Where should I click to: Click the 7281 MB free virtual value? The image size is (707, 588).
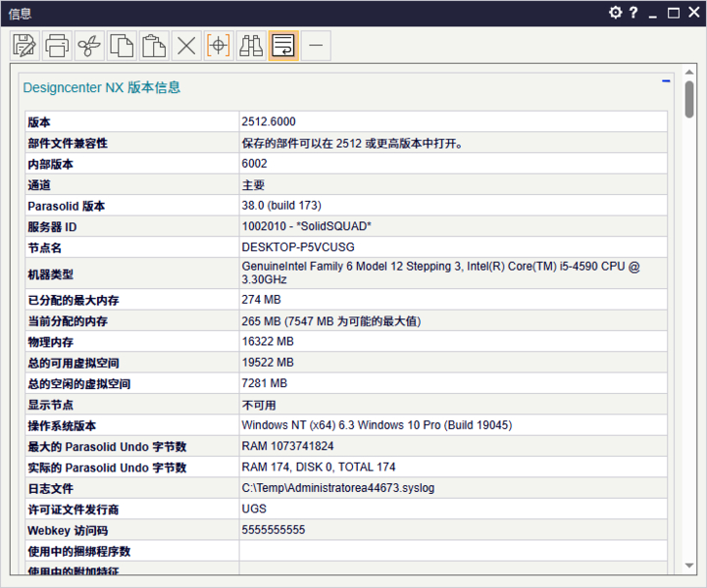point(265,383)
